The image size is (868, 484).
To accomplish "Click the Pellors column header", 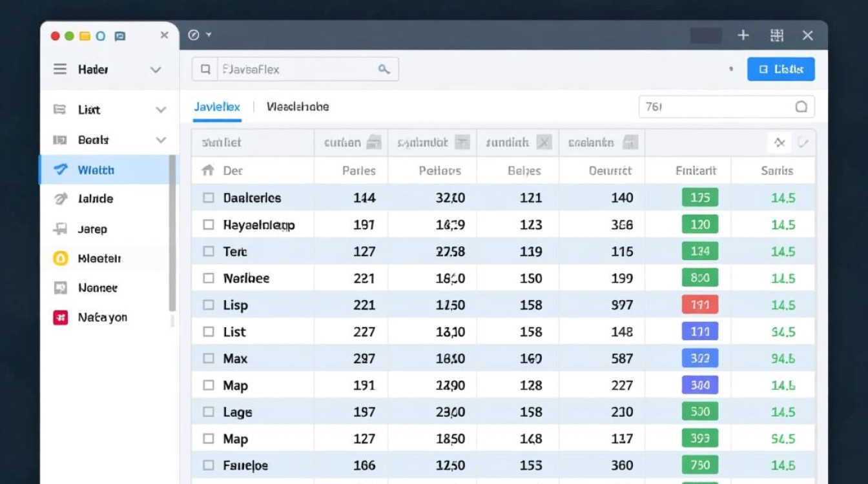I will (x=440, y=171).
